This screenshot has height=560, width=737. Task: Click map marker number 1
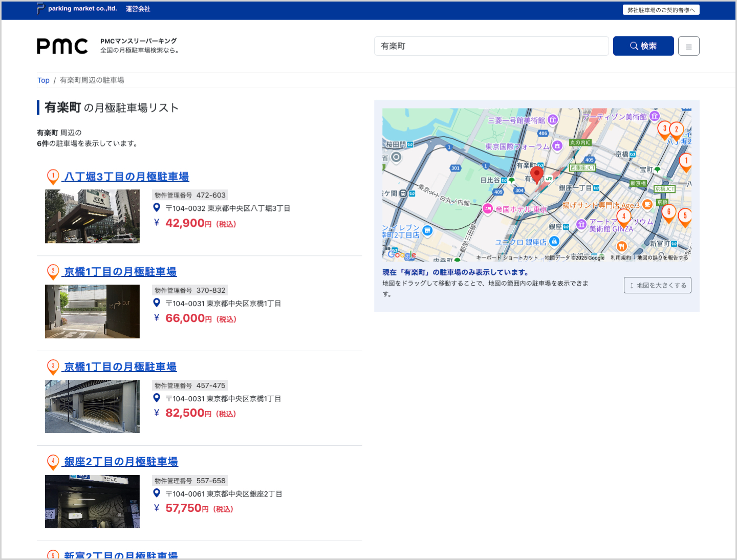pos(686,162)
